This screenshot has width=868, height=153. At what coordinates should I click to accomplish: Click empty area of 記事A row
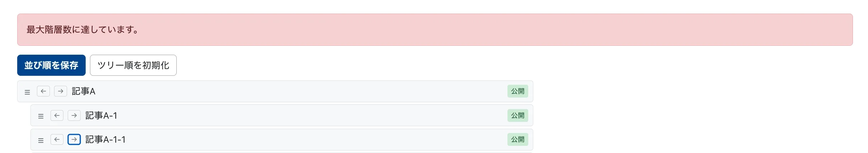[x=287, y=92]
